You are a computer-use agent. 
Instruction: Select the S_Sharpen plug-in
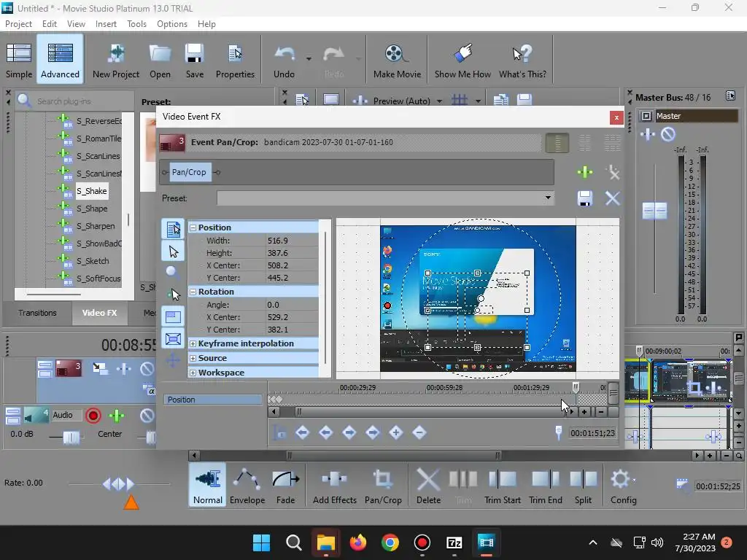click(96, 226)
